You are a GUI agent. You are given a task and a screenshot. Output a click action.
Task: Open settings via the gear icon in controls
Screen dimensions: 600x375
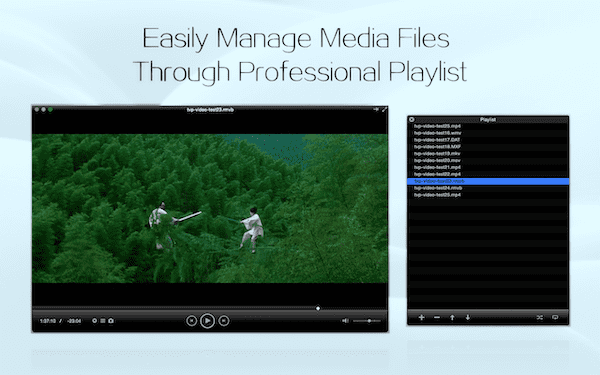[x=95, y=321]
